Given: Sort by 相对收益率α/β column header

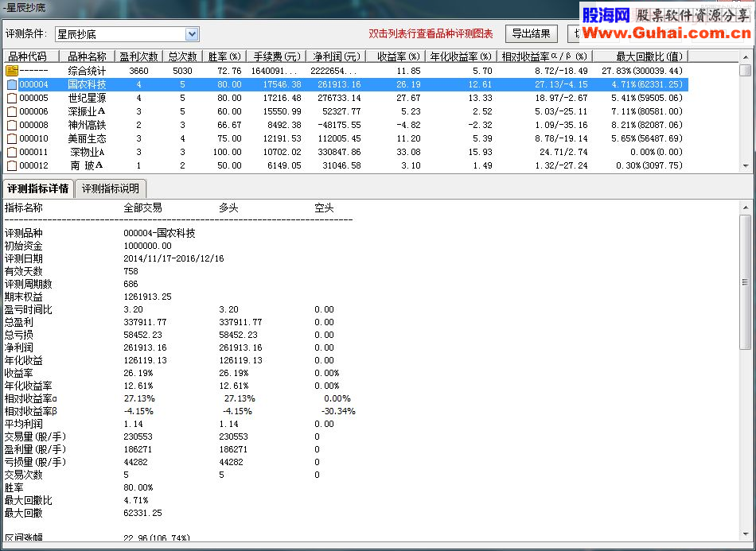Looking at the screenshot, I should click(x=545, y=56).
